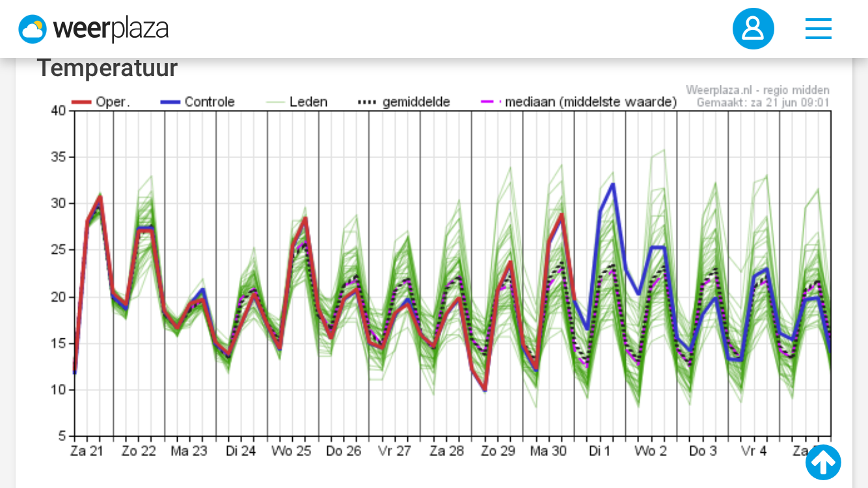Image resolution: width=868 pixels, height=488 pixels.
Task: Click the red Oper. legend swatch
Action: tap(81, 102)
